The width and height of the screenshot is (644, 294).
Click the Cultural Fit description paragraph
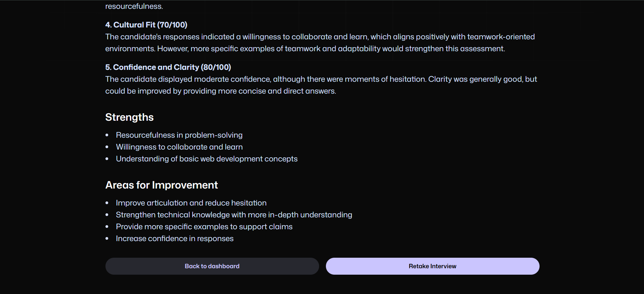320,43
